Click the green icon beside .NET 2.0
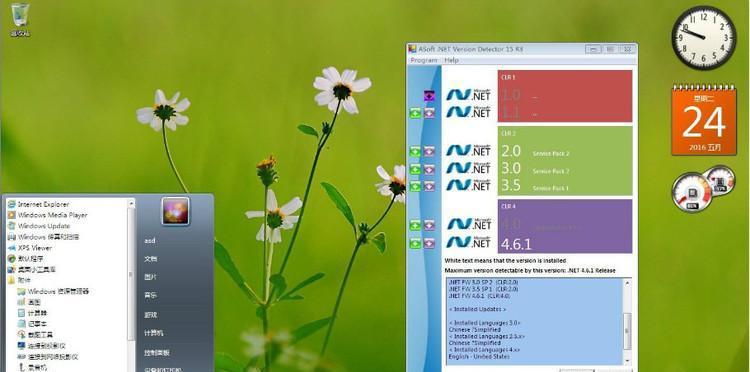The height and width of the screenshot is (372, 750). pyautogui.click(x=415, y=152)
